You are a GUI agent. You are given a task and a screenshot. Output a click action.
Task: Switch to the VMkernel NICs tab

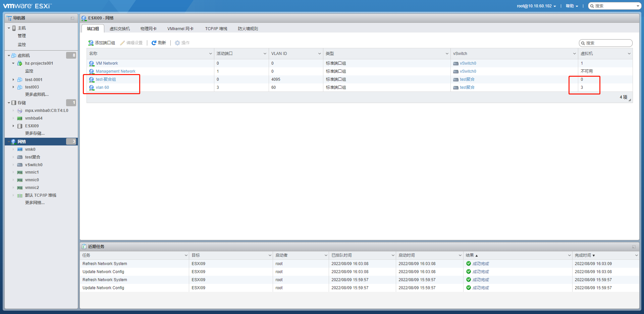coord(180,29)
